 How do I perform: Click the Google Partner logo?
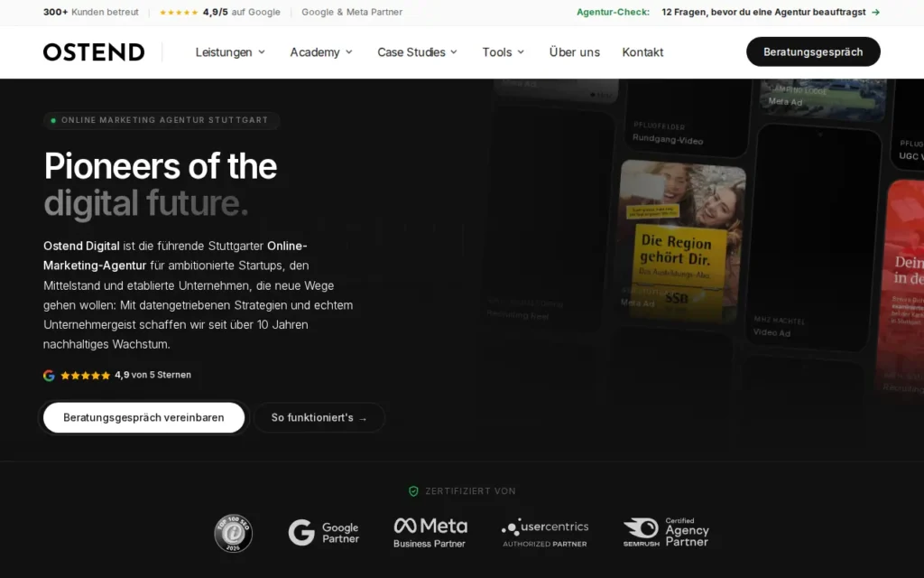pos(324,533)
